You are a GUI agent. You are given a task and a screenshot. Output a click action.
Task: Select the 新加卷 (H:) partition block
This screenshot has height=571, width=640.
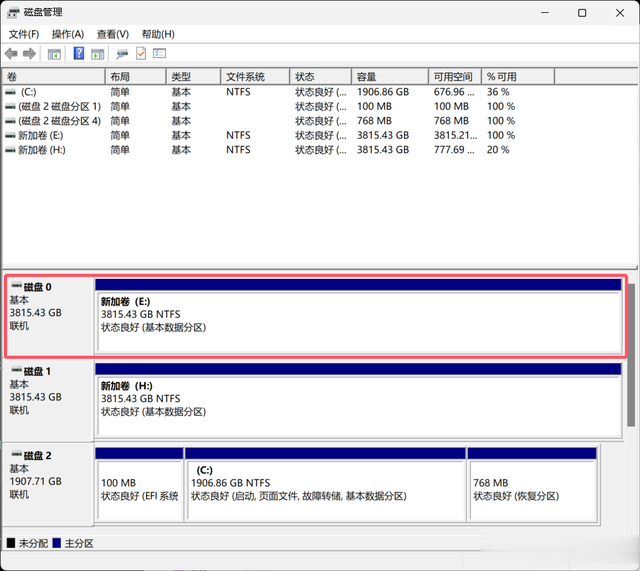click(358, 400)
